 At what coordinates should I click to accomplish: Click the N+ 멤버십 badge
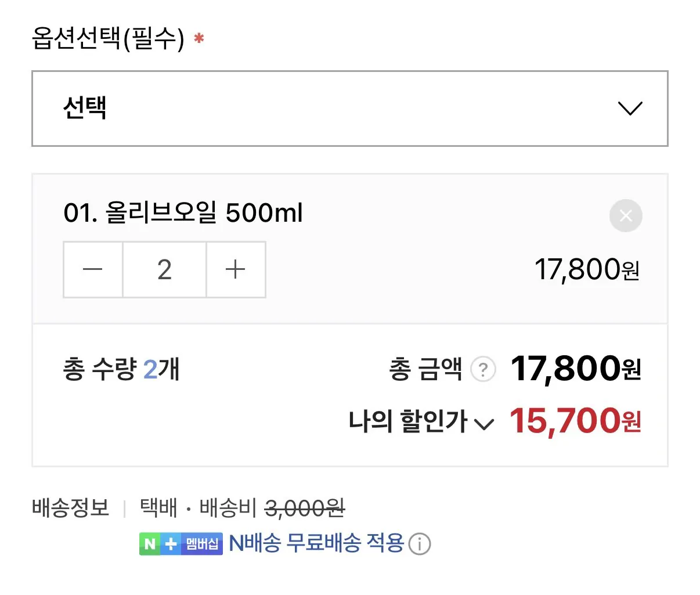[181, 544]
